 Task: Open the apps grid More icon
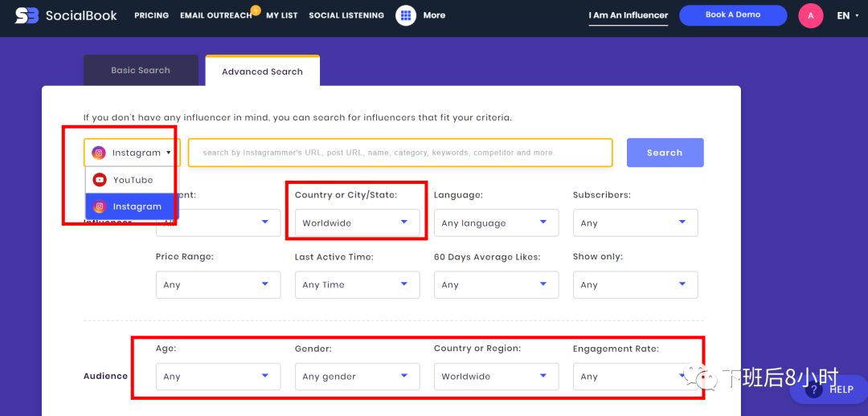point(406,15)
